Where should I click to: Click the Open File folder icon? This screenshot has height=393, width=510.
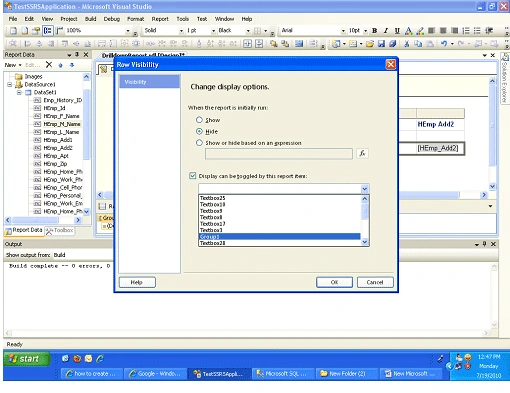(x=370, y=44)
